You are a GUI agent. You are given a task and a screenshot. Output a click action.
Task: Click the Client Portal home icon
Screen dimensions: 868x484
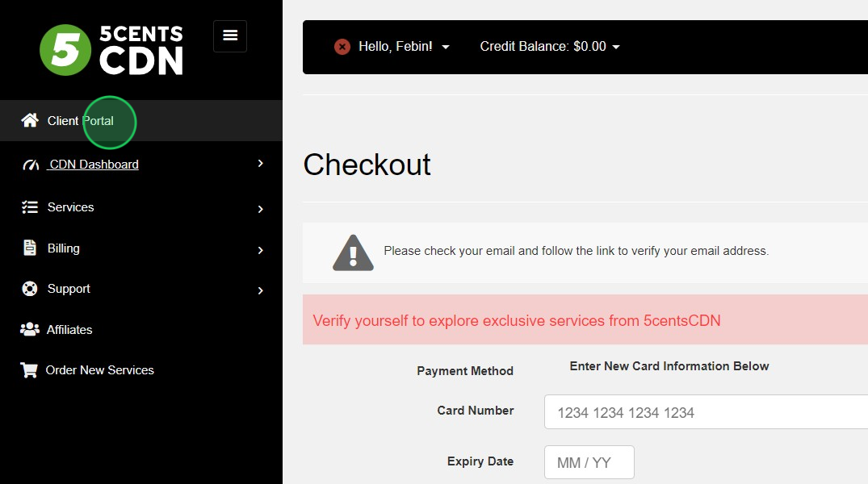tap(30, 120)
